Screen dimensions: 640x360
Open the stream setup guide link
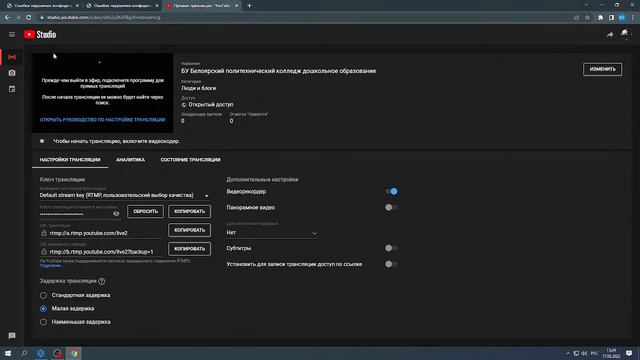pos(102,120)
